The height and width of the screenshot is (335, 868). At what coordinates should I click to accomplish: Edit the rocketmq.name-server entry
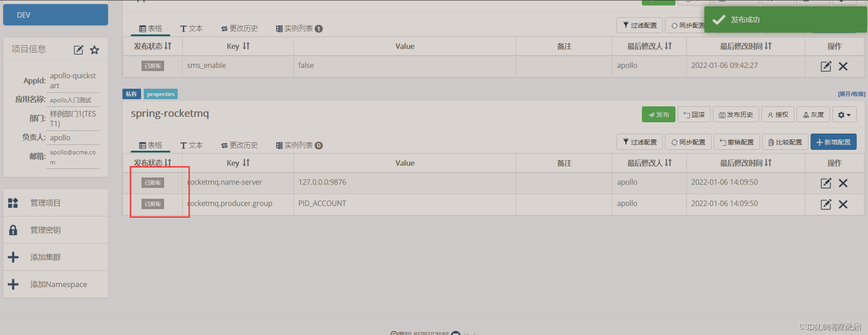(826, 183)
